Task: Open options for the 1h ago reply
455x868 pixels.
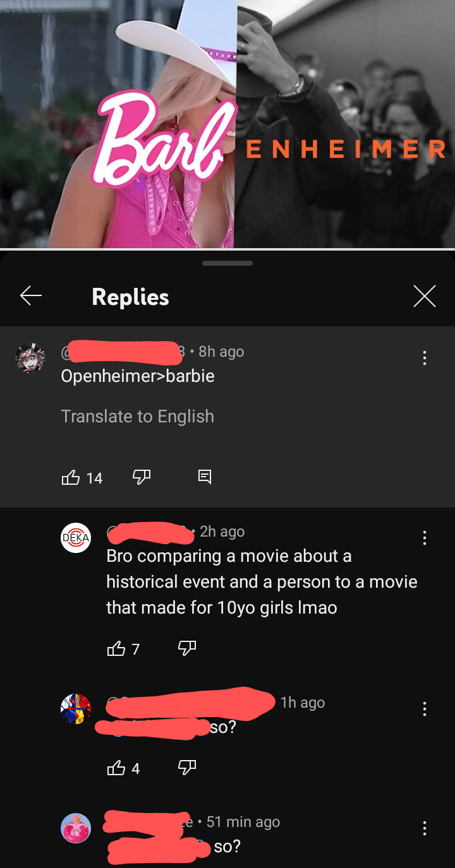Action: tap(424, 709)
